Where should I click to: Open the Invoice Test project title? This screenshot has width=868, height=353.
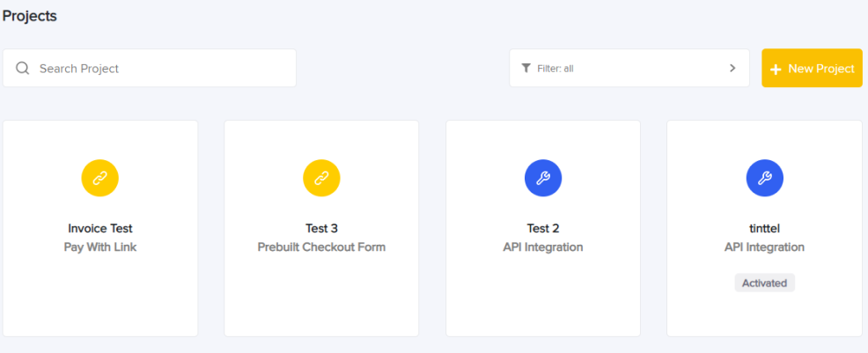(100, 228)
